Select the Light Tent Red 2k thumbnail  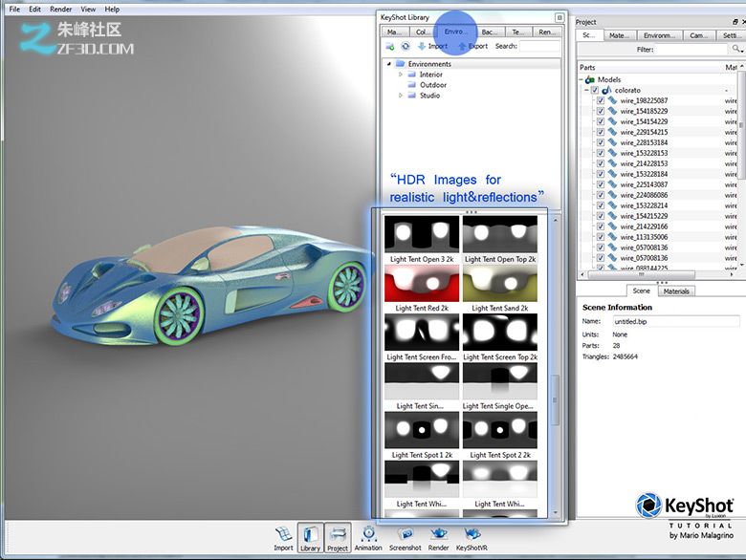(x=421, y=285)
